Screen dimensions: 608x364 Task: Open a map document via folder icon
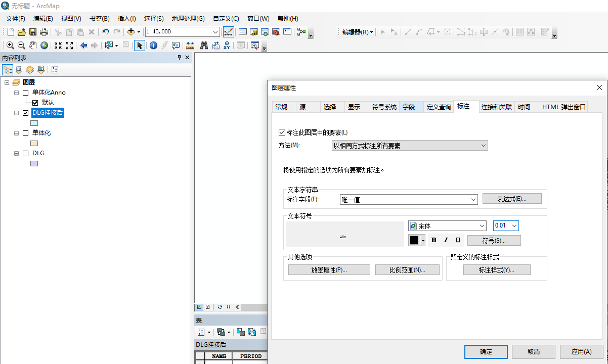[21, 32]
